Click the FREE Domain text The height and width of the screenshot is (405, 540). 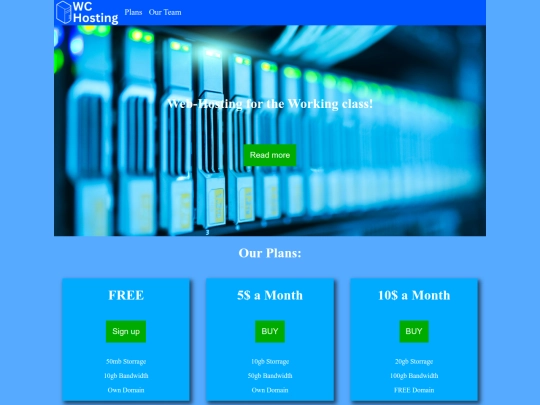(414, 390)
